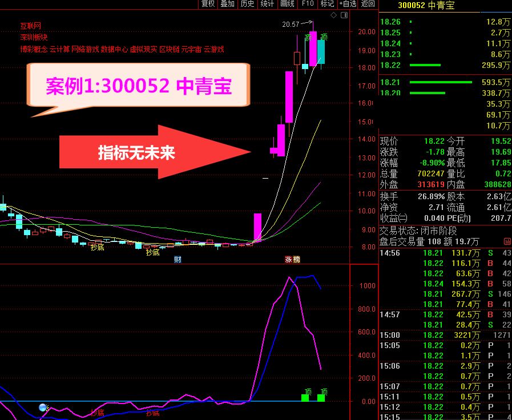Click the 今开 19.52 value
512x420 pixels.
501,142
